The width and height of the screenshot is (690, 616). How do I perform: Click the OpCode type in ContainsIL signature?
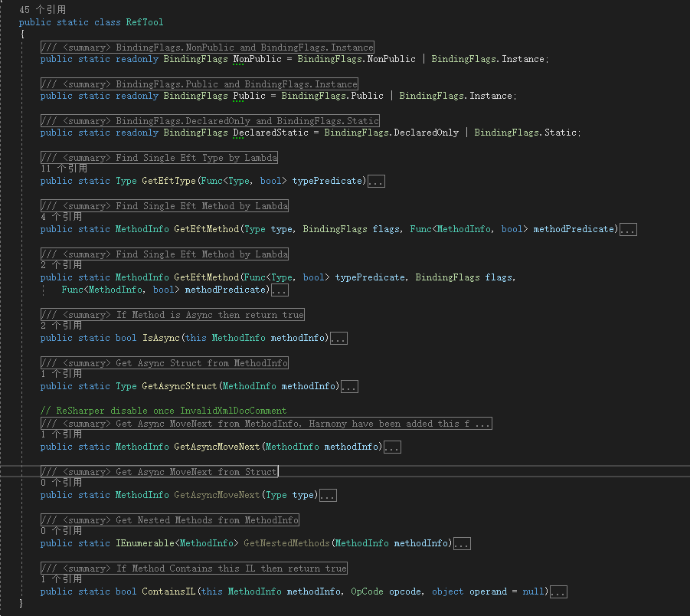[x=367, y=591]
